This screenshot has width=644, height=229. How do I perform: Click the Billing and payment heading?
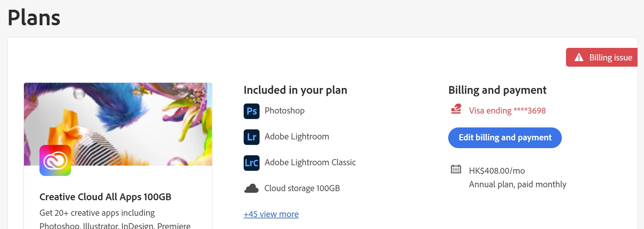[497, 90]
